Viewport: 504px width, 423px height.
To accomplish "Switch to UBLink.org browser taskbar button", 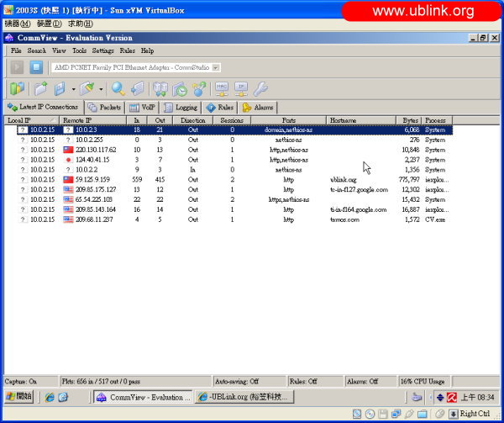I will pos(244,397).
